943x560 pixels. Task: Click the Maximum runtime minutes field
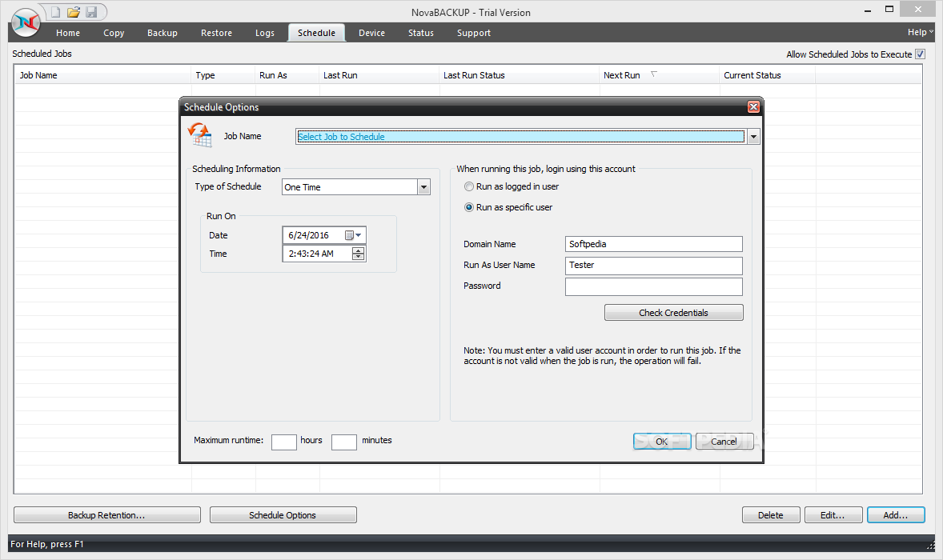point(344,442)
